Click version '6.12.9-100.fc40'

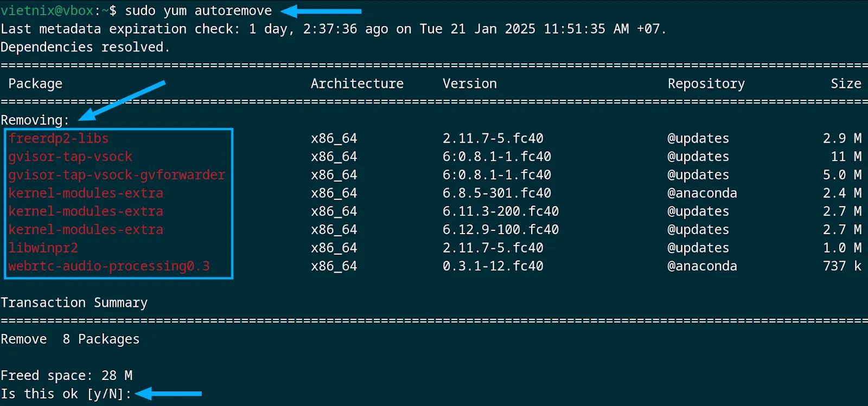click(x=501, y=230)
